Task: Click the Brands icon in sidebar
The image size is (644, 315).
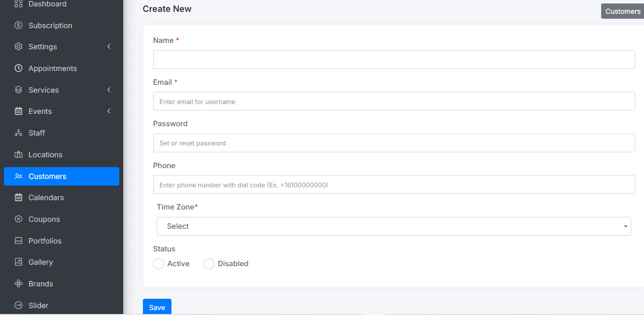Action: click(19, 283)
